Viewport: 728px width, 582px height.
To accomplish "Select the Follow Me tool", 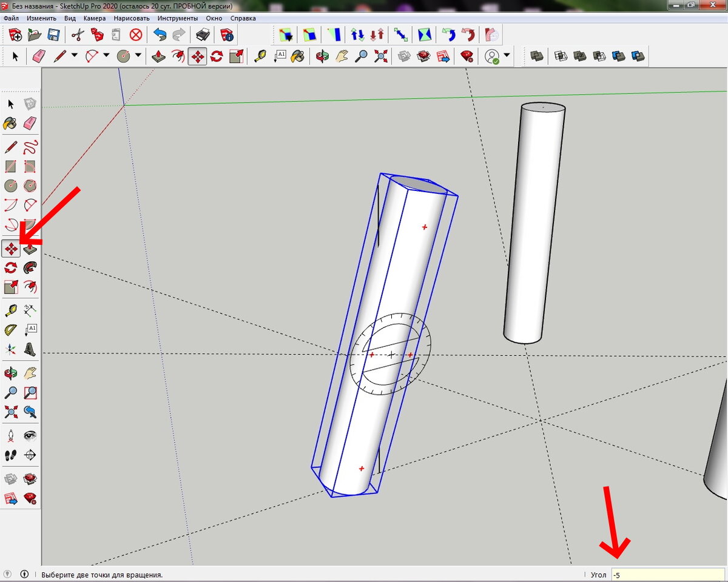I will 30,267.
